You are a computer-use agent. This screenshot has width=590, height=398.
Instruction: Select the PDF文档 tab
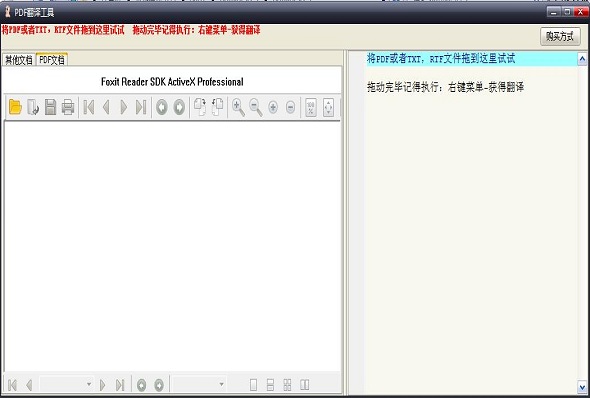click(x=52, y=59)
